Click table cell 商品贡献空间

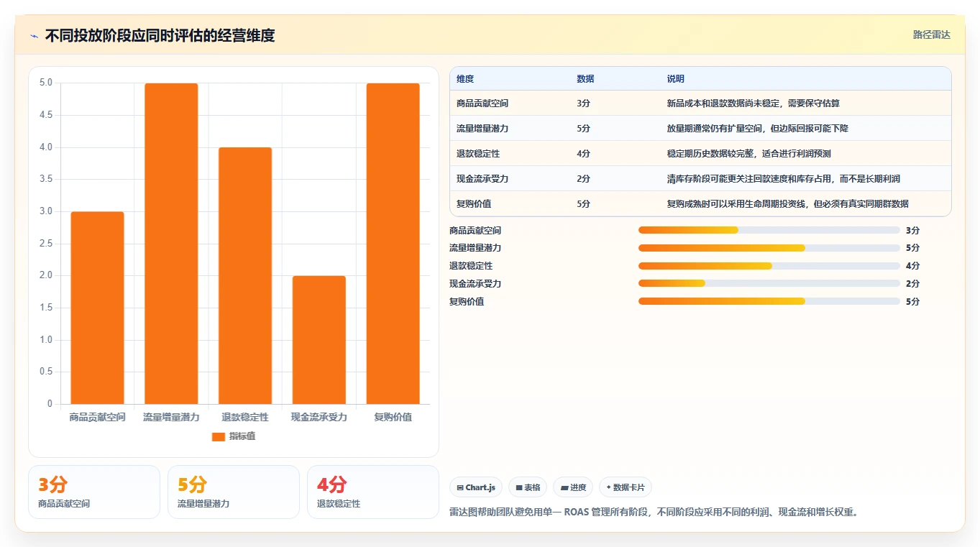pyautogui.click(x=482, y=104)
